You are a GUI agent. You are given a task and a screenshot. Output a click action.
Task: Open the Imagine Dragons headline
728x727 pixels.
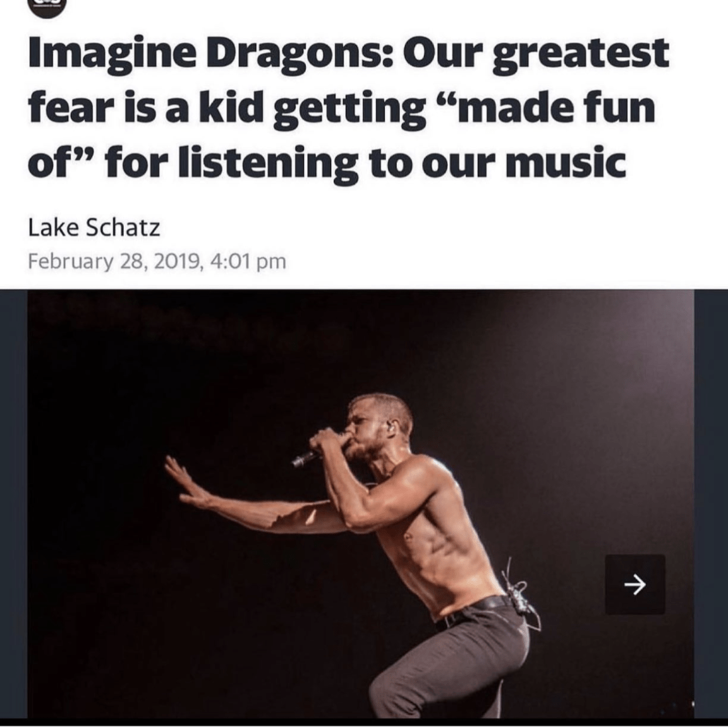click(348, 107)
